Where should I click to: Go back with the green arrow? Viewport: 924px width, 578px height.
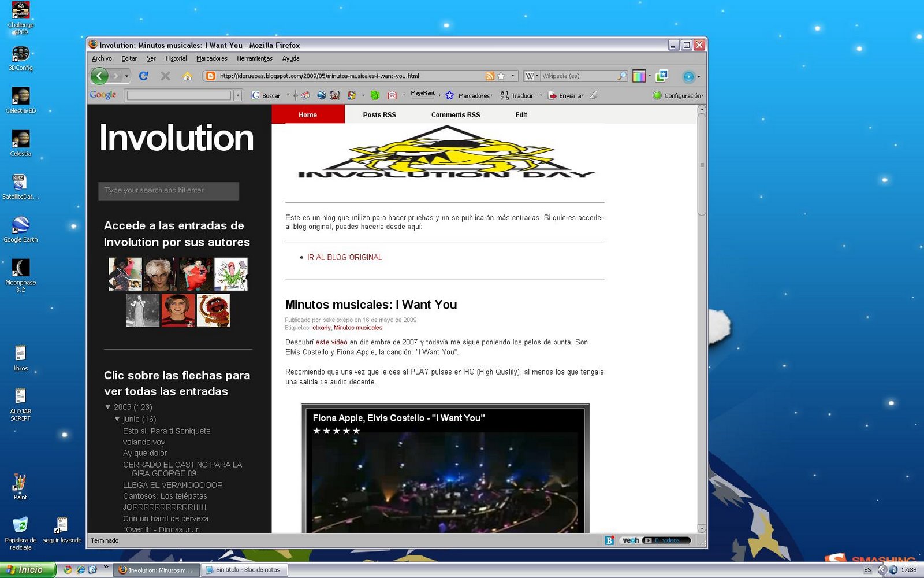pyautogui.click(x=99, y=76)
